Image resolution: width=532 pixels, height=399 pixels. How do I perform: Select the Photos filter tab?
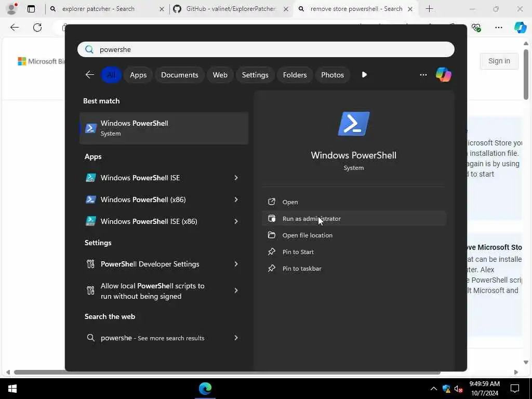coord(332,75)
